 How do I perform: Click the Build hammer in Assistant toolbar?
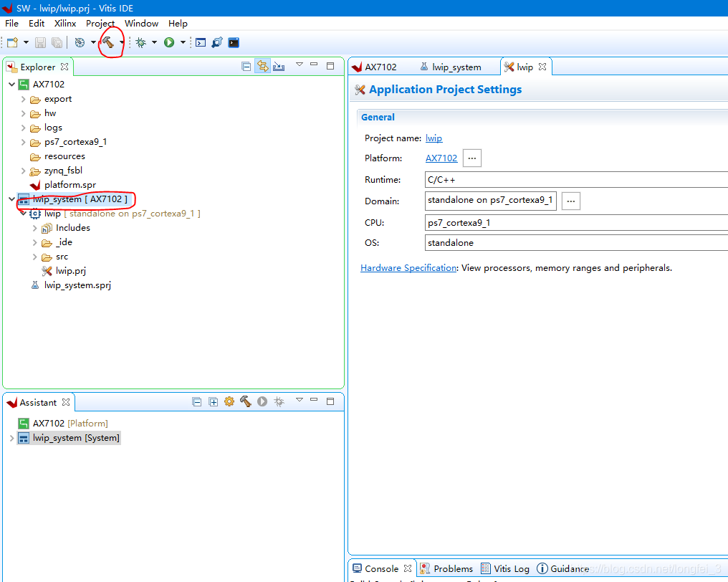pos(246,401)
